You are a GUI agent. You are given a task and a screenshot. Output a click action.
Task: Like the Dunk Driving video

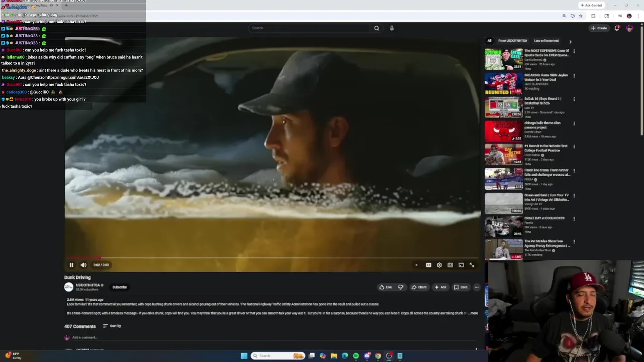coord(386,287)
